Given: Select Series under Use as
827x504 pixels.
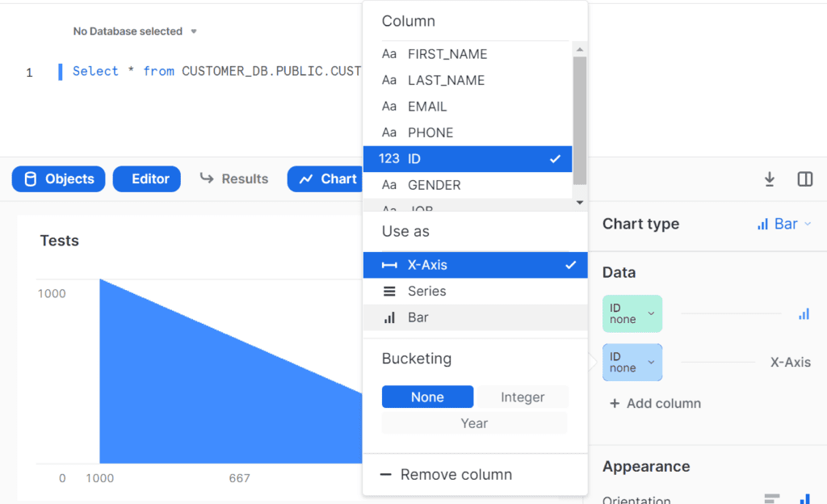Looking at the screenshot, I should (x=426, y=292).
